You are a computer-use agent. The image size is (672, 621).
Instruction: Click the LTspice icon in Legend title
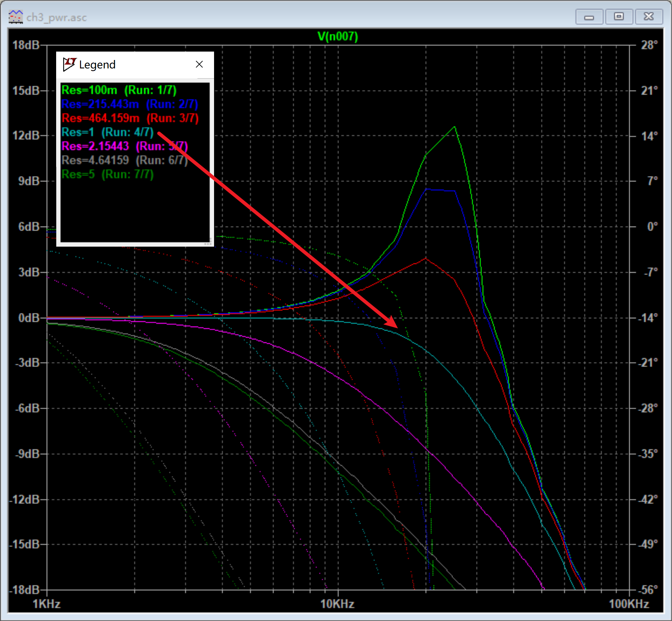pos(69,64)
